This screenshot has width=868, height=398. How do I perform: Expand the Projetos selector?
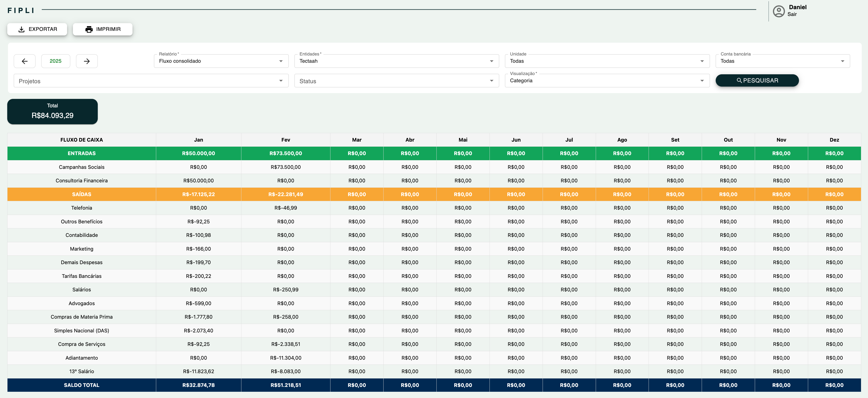click(151, 81)
